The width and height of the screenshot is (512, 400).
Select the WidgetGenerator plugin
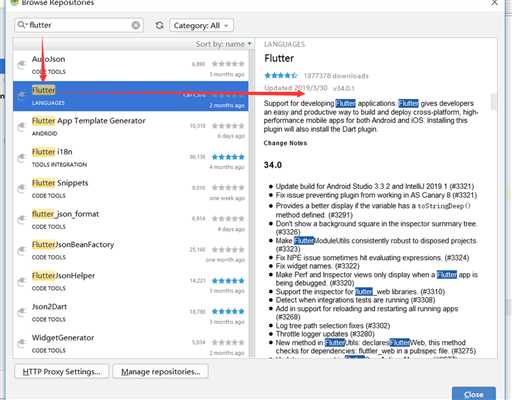tap(131, 343)
